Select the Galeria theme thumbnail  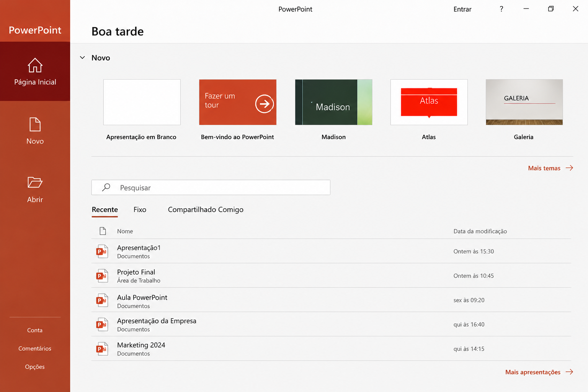point(524,102)
